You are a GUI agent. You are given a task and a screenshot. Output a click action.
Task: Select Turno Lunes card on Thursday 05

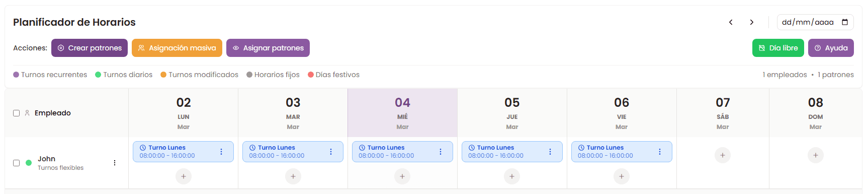pyautogui.click(x=512, y=152)
